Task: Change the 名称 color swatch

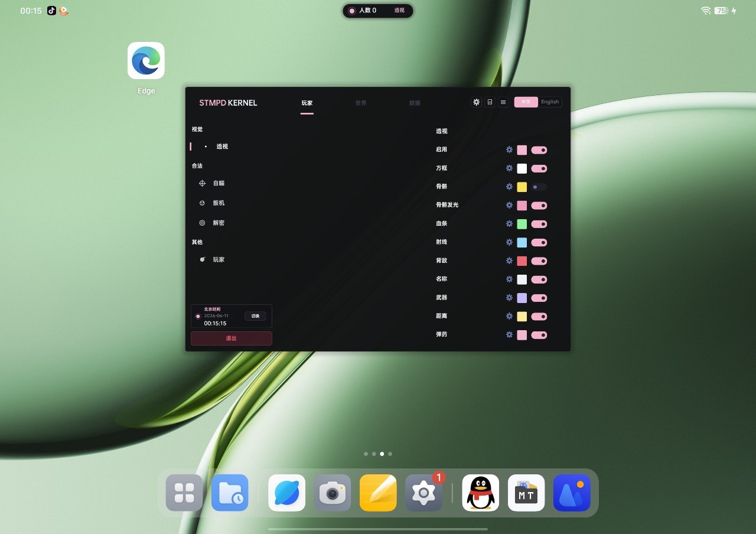Action: (x=522, y=279)
